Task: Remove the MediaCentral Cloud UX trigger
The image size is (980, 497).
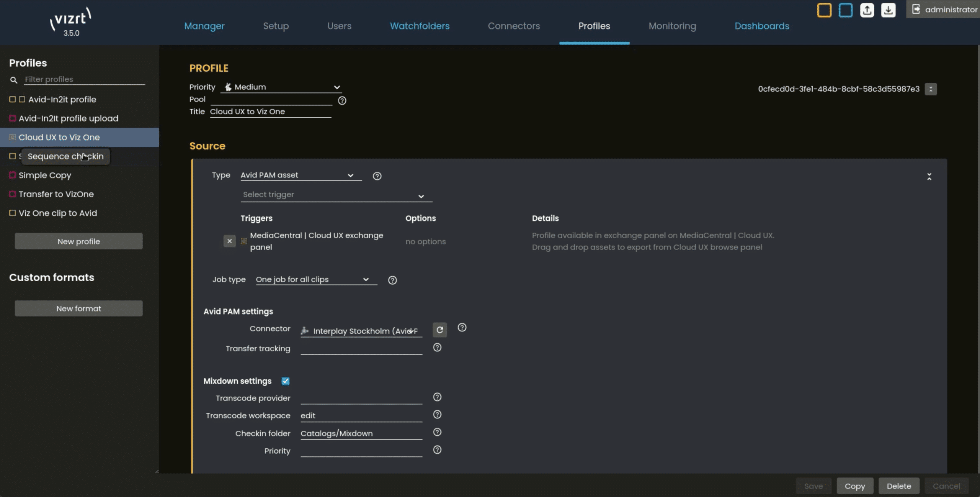Action: click(229, 241)
